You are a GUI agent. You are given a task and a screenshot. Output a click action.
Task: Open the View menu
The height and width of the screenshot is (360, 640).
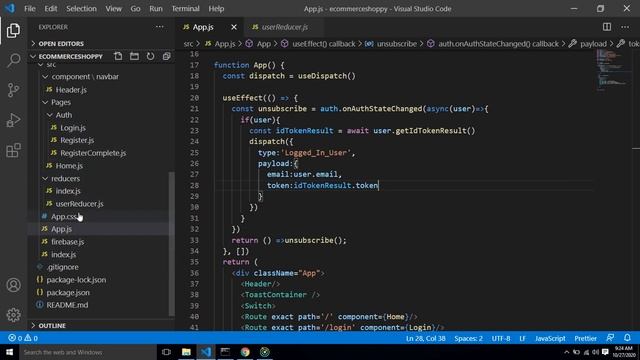(x=113, y=9)
